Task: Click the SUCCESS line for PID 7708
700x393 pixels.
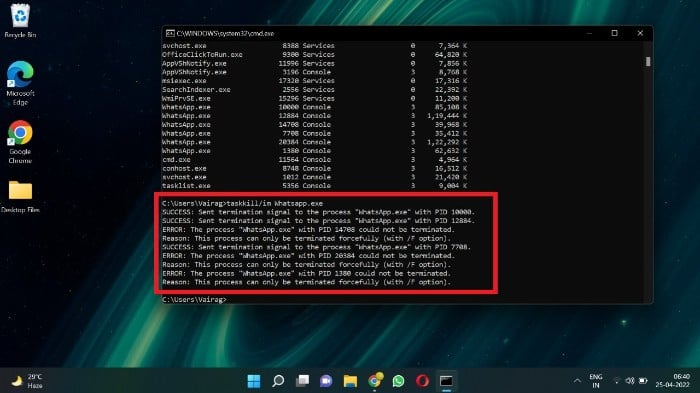Action: pyautogui.click(x=317, y=247)
